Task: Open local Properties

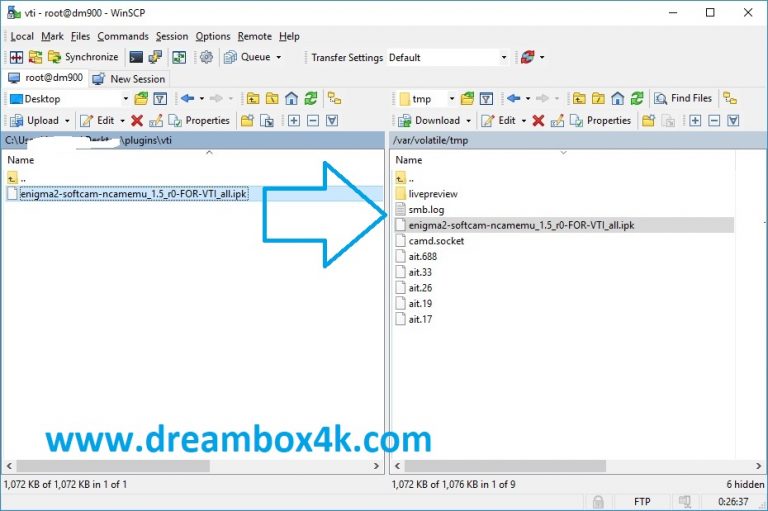Action: (x=199, y=121)
